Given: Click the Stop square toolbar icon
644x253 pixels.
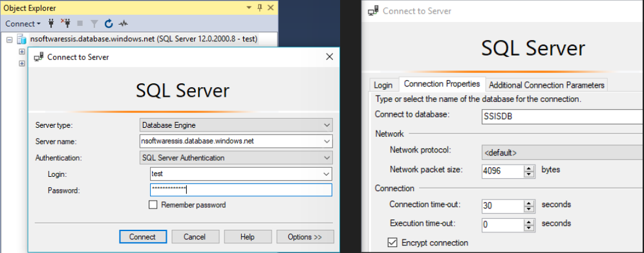Looking at the screenshot, I should click(x=80, y=24).
